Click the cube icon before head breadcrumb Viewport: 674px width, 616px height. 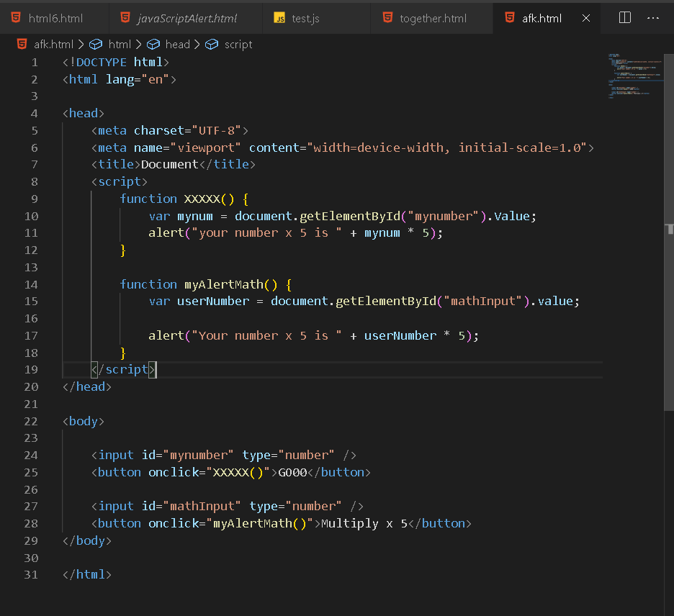[x=153, y=44]
